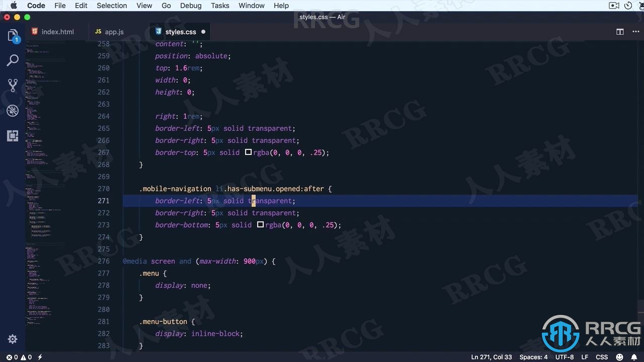644x362 pixels.
Task: Open the Go menu
Action: tap(167, 6)
